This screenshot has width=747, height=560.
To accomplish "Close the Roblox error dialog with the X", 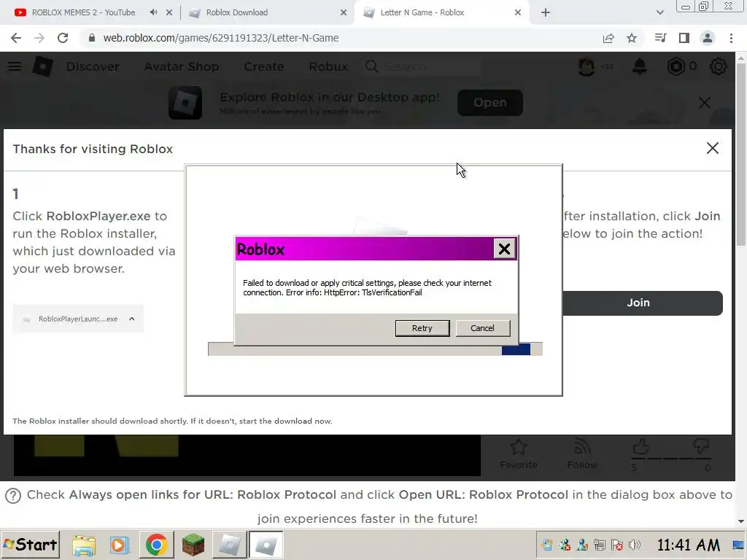I will pos(504,249).
